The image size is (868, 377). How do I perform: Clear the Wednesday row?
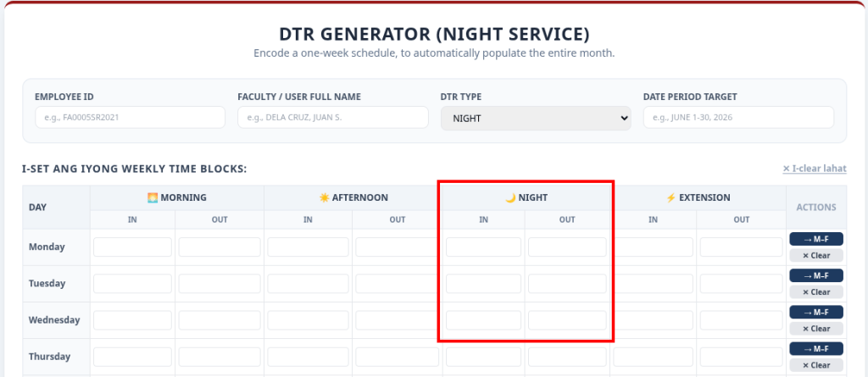816,328
